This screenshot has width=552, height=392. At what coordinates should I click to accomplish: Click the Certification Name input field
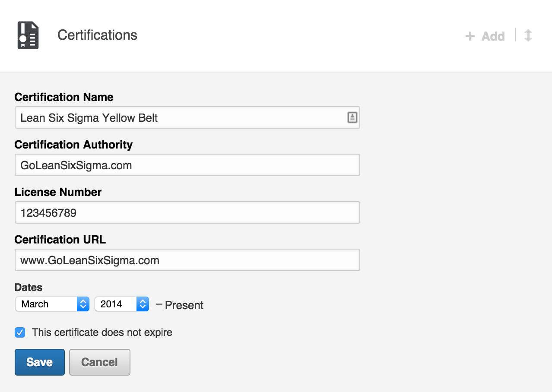187,117
